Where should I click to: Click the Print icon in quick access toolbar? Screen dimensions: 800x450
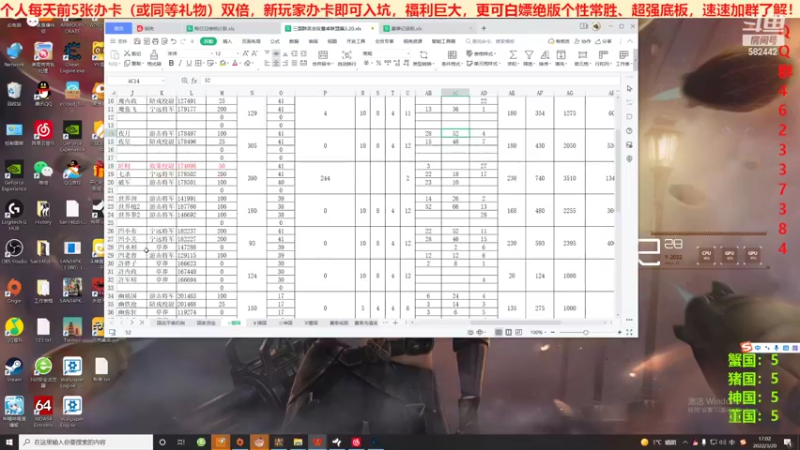(x=155, y=41)
